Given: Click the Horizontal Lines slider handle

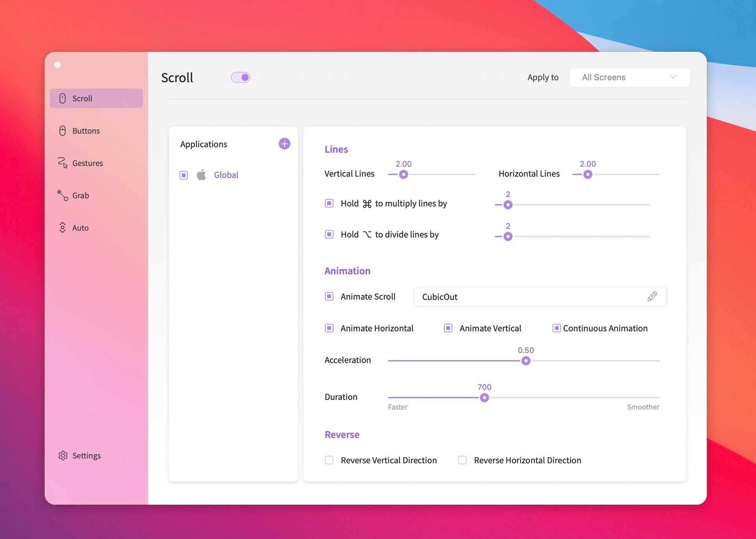Looking at the screenshot, I should pyautogui.click(x=587, y=175).
